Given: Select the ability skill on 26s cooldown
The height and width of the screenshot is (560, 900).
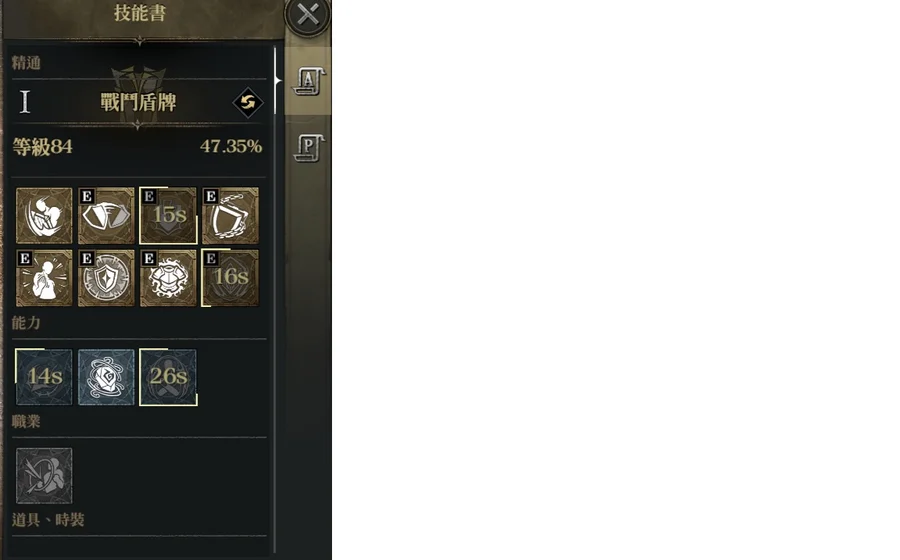Looking at the screenshot, I should coord(168,377).
